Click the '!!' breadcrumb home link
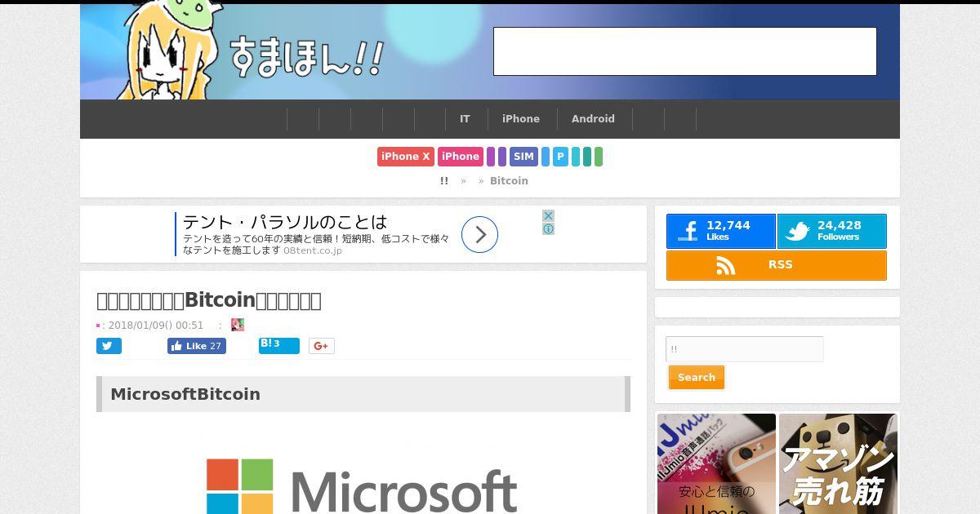 [x=444, y=181]
